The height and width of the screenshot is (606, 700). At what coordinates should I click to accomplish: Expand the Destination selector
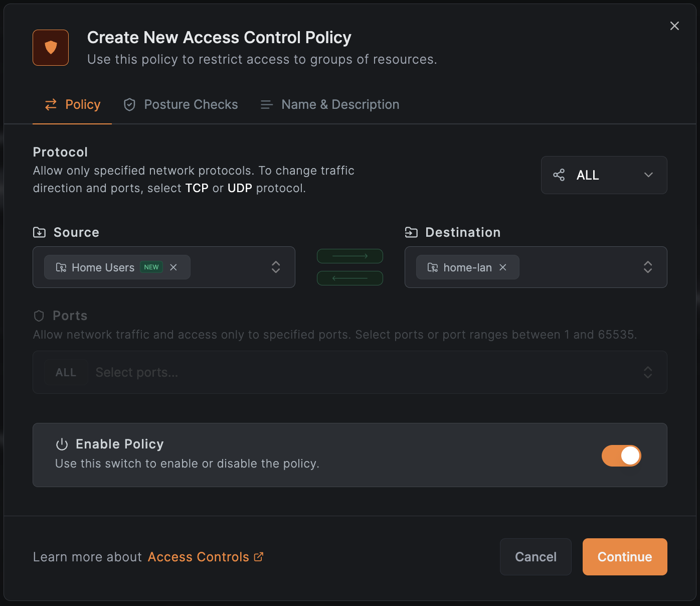click(648, 267)
